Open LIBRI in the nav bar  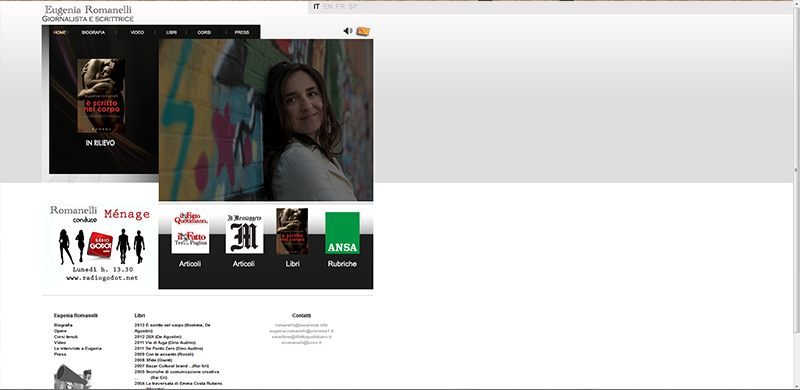(x=171, y=32)
